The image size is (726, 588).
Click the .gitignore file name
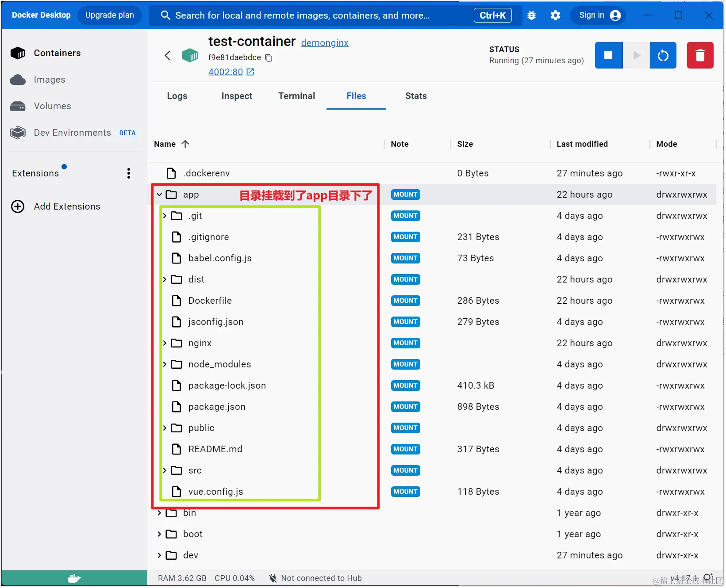pyautogui.click(x=209, y=237)
